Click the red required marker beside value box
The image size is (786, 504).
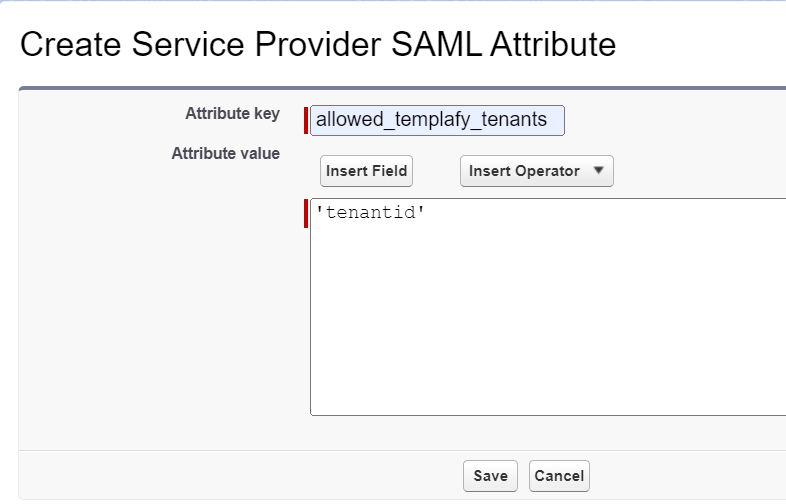click(x=306, y=213)
